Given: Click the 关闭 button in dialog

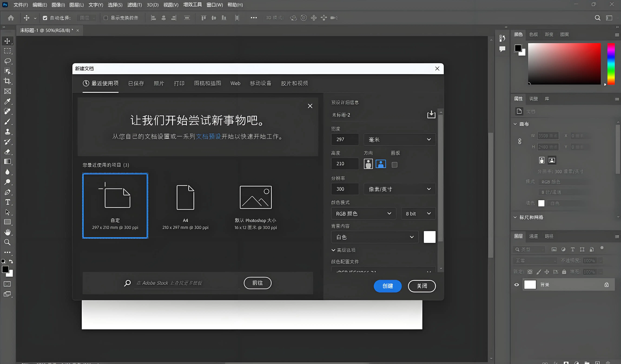Looking at the screenshot, I should tap(422, 286).
